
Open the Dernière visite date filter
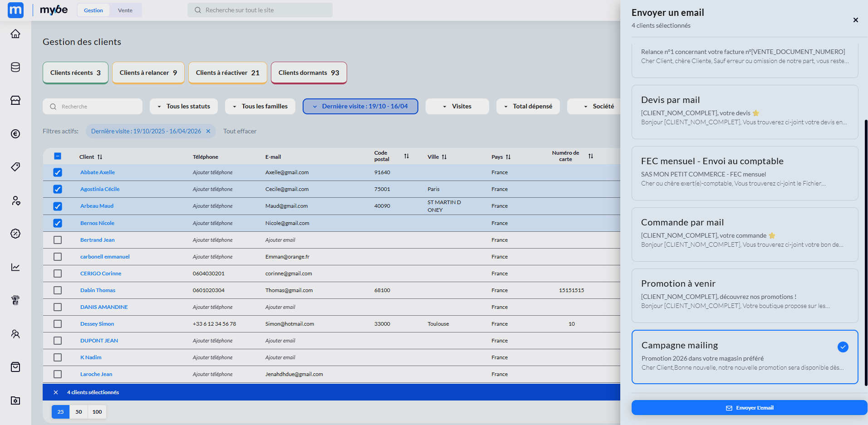tap(360, 106)
